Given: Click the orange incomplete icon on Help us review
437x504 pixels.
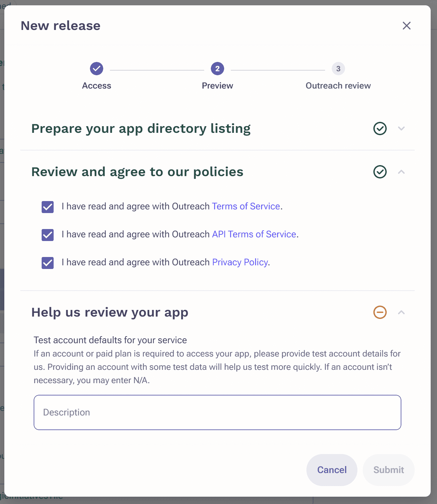Looking at the screenshot, I should (x=379, y=312).
